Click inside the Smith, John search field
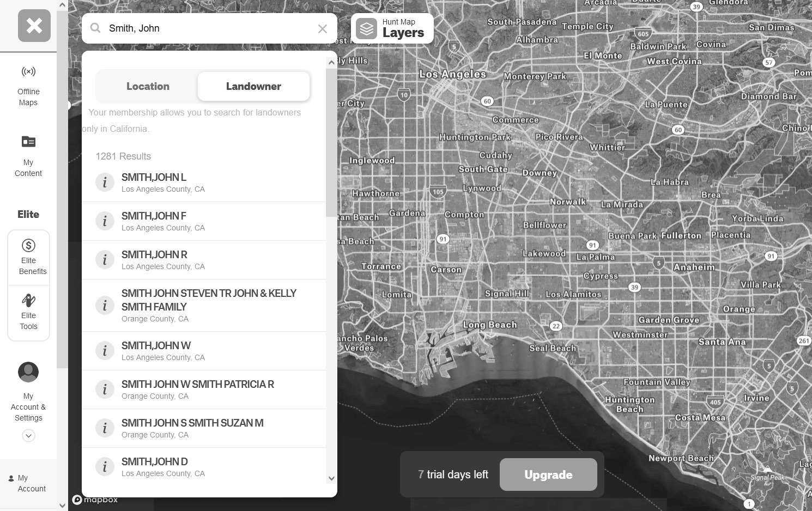812x511 pixels. (x=207, y=28)
